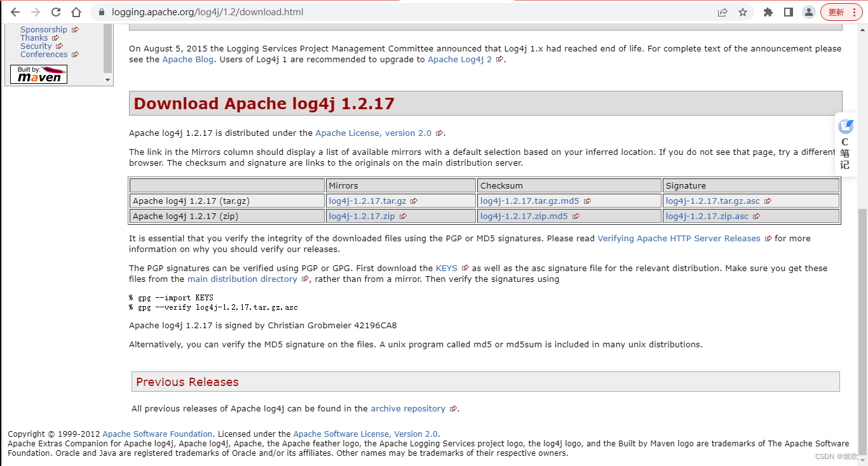This screenshot has height=466, width=868.
Task: Go to the browser homepage
Action: tap(76, 11)
